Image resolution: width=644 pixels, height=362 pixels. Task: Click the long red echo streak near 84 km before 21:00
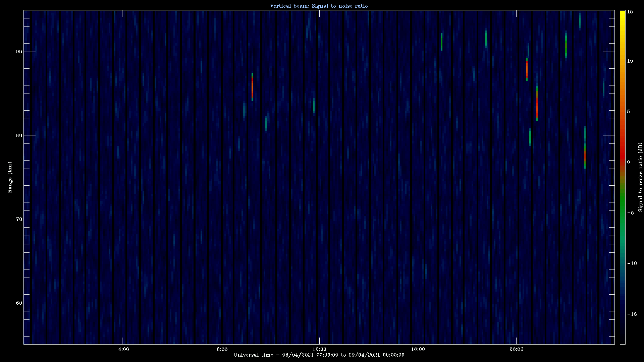pos(537,103)
